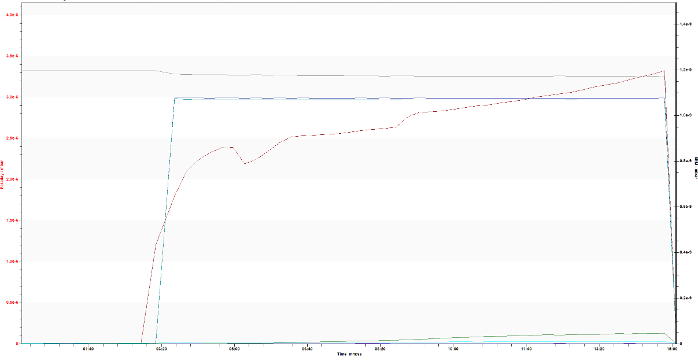Click where the red curve crosses the blue plateau

tap(527, 98)
